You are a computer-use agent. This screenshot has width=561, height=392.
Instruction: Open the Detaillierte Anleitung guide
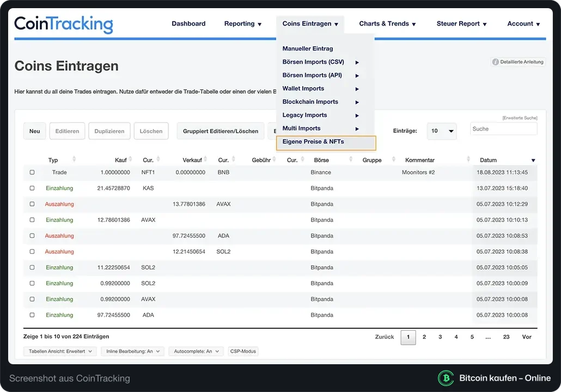[x=518, y=62]
